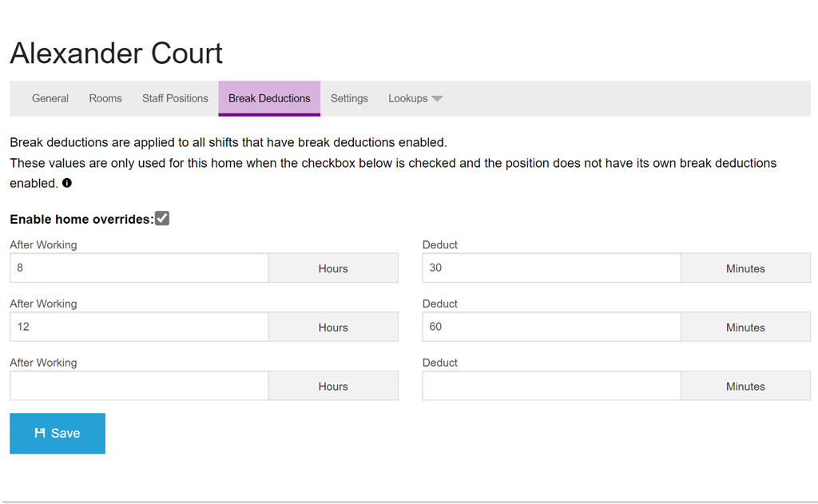This screenshot has height=504, width=818.
Task: Focus the After Working field containing 12
Action: (139, 327)
